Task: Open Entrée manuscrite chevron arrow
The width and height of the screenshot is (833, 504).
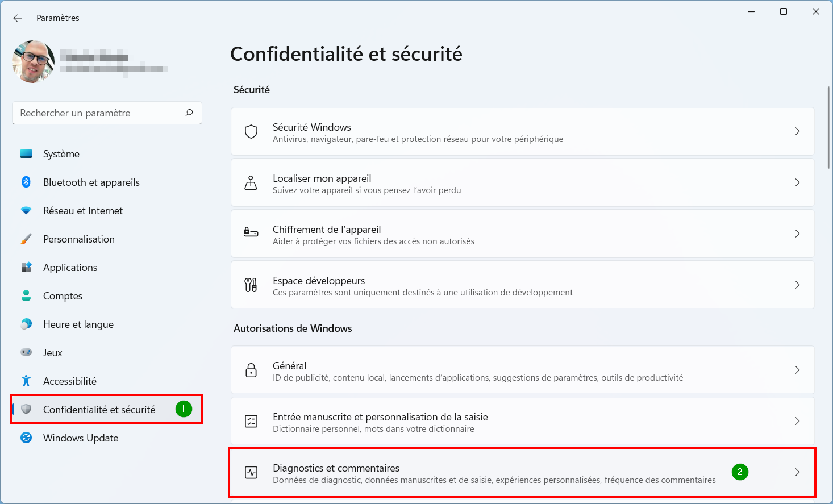Action: click(797, 421)
